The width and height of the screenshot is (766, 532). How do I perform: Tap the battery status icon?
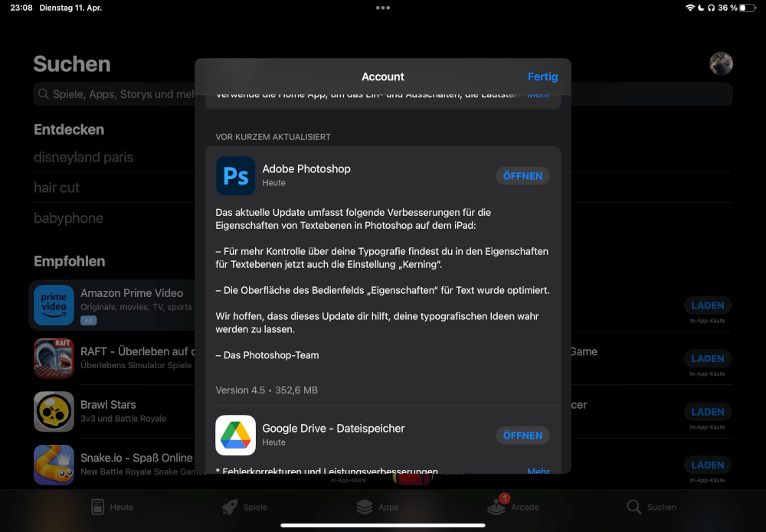tap(748, 8)
